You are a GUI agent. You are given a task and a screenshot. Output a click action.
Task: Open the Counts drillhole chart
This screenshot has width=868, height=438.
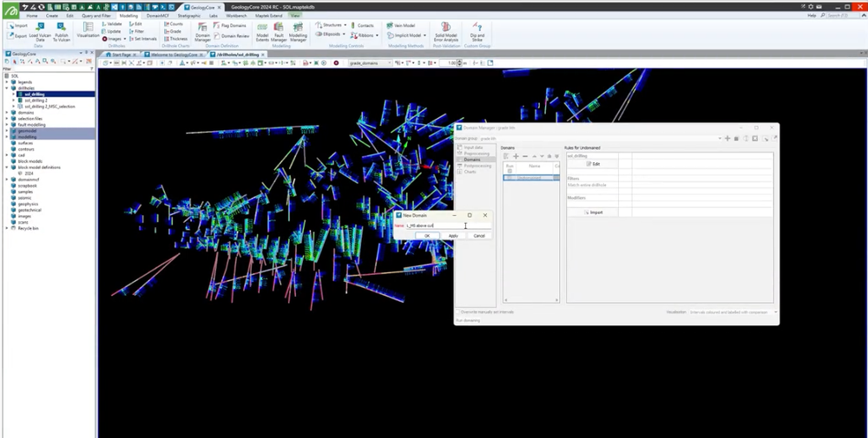tap(174, 24)
